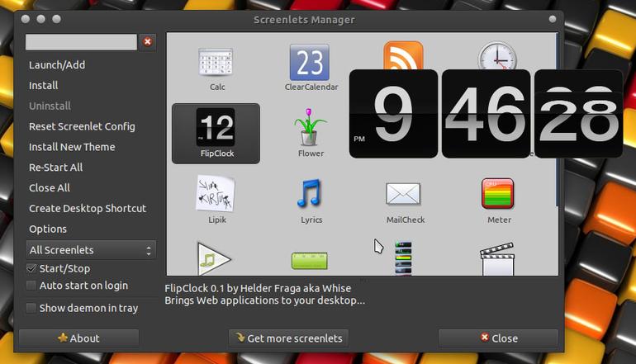The width and height of the screenshot is (636, 364).
Task: Enable Show daemon in tray
Action: (x=31, y=308)
